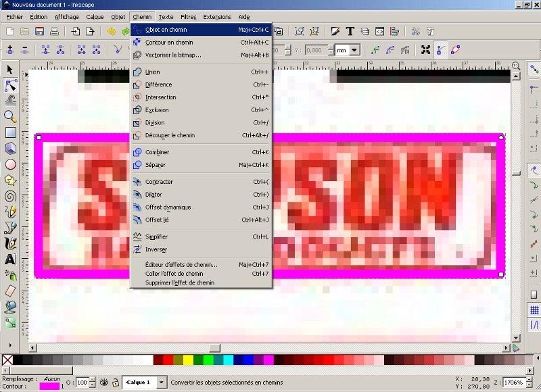The width and height of the screenshot is (541, 392).
Task: Select the Connector tool
Action: (x=10, y=322)
